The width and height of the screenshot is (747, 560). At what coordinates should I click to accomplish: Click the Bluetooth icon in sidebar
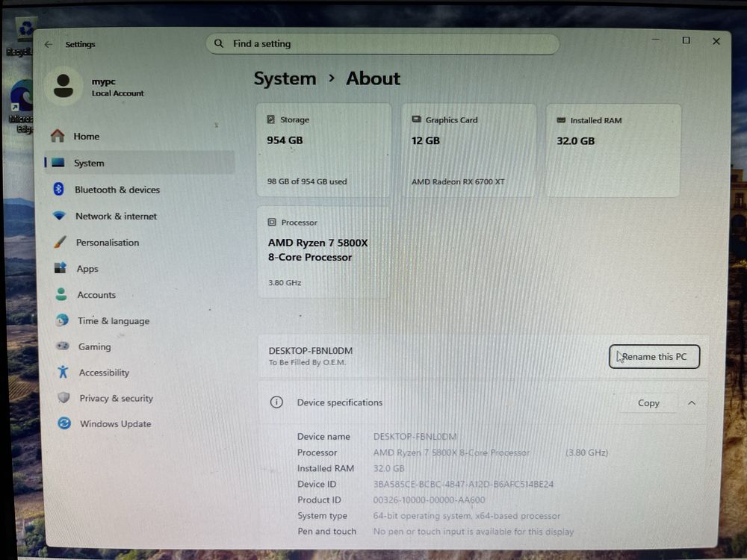point(58,189)
